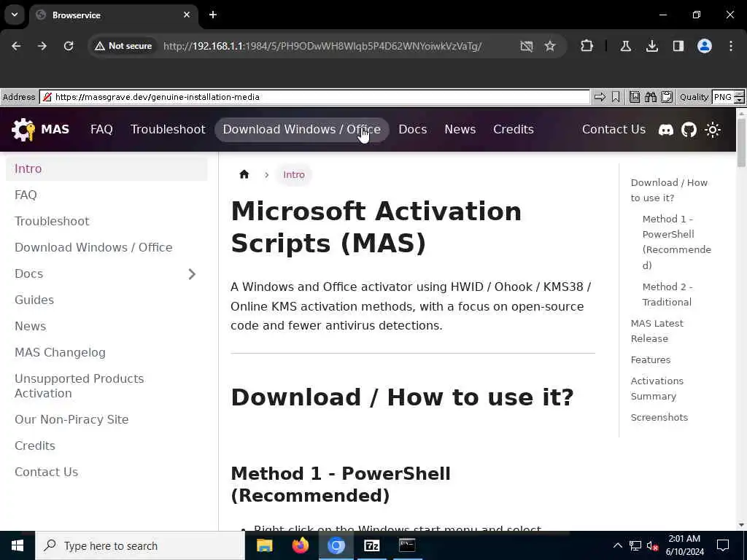747x560 pixels.
Task: Select Intro in left sidebar
Action: pos(107,168)
